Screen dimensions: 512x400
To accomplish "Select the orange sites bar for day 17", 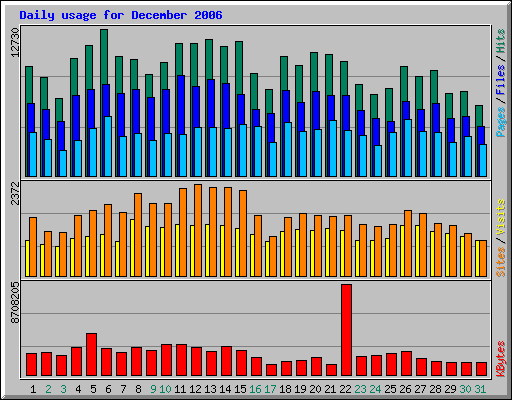I will click(273, 256).
